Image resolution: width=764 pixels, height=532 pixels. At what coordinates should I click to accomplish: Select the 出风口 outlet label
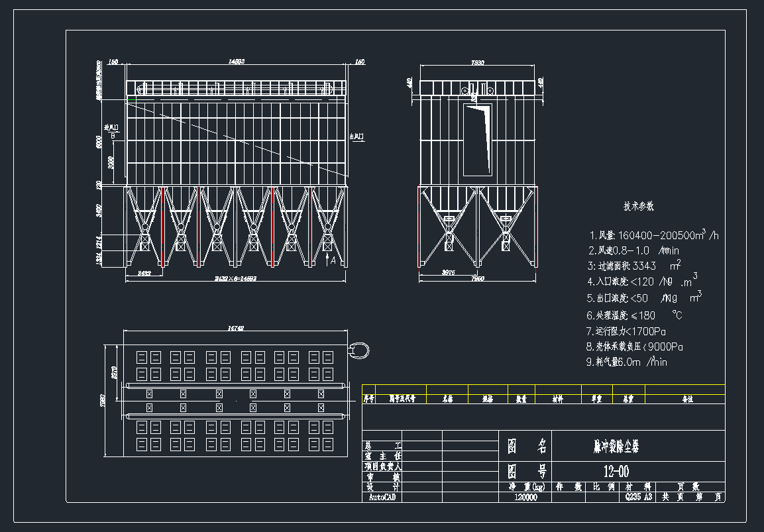[x=357, y=136]
